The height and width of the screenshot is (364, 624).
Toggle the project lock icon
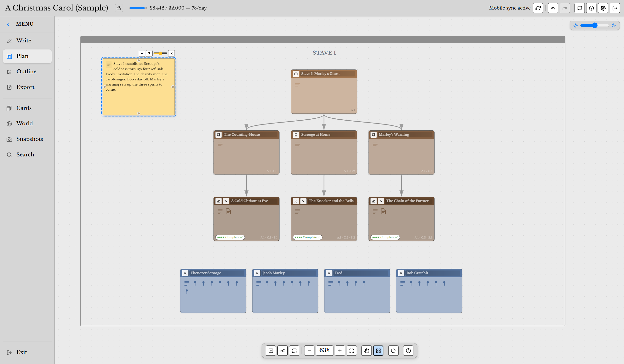[119, 8]
